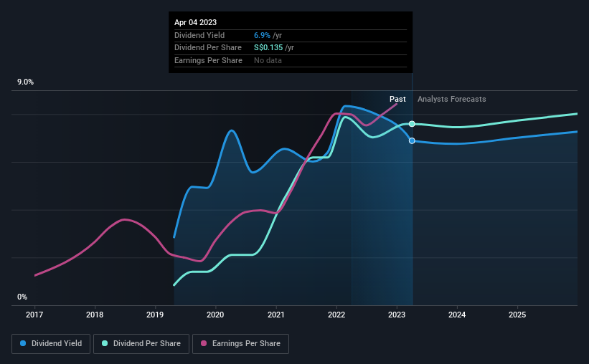
Task: Click the blue Dividend Yield legend dot
Action: [x=23, y=343]
